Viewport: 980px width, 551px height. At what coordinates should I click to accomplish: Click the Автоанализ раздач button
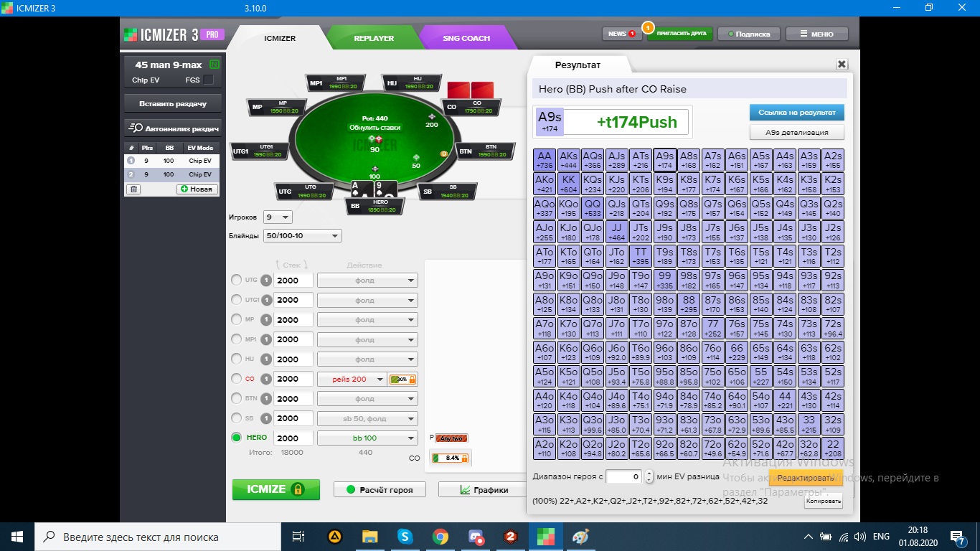tap(173, 128)
